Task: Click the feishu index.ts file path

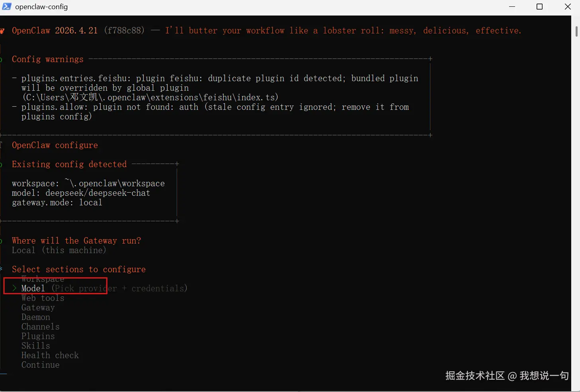Action: pyautogui.click(x=151, y=98)
